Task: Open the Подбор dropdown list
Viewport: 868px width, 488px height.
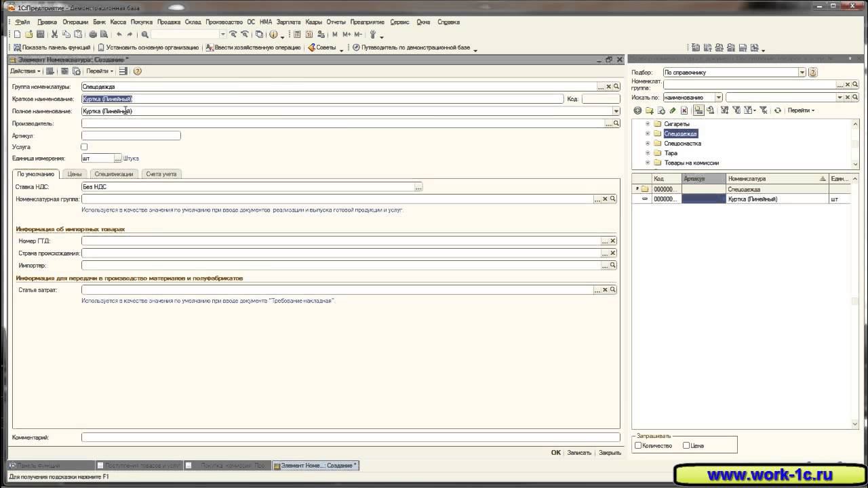Action: [x=802, y=73]
